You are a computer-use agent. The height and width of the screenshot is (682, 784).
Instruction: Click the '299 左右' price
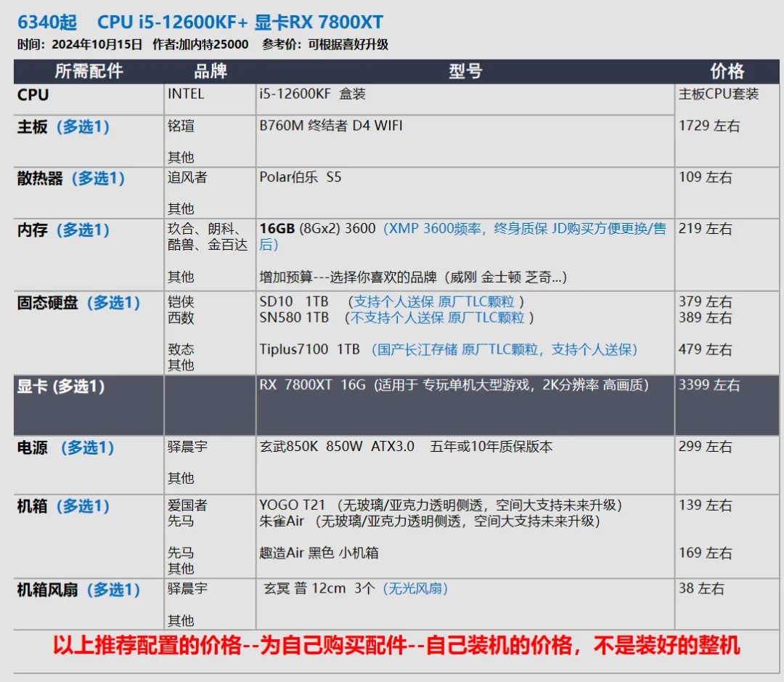705,447
